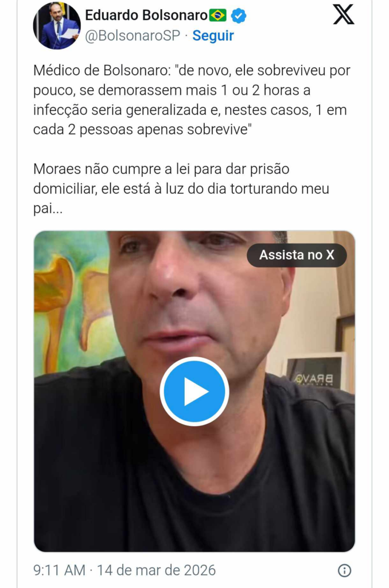Open Eduardo Bolsonaro's profile picture
The image size is (389, 588).
[x=57, y=25]
